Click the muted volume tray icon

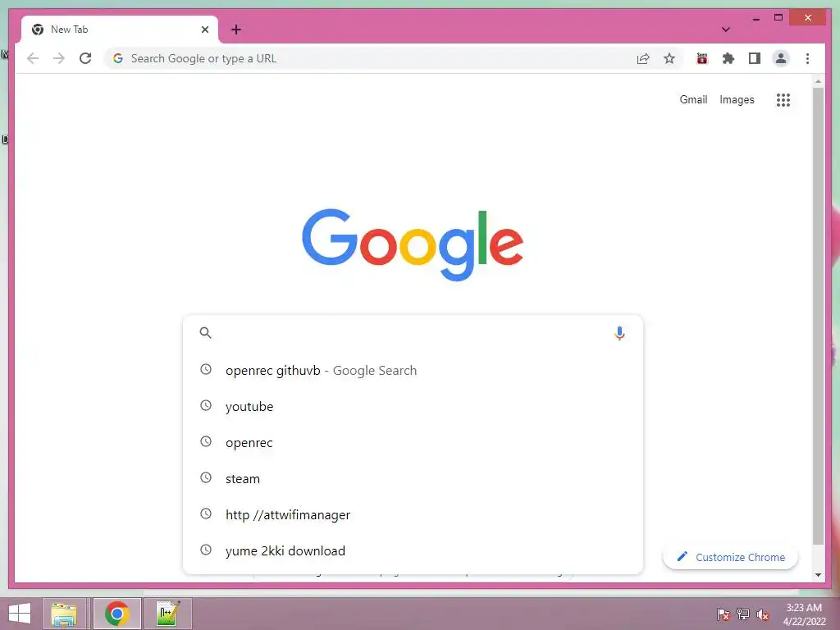tap(763, 614)
